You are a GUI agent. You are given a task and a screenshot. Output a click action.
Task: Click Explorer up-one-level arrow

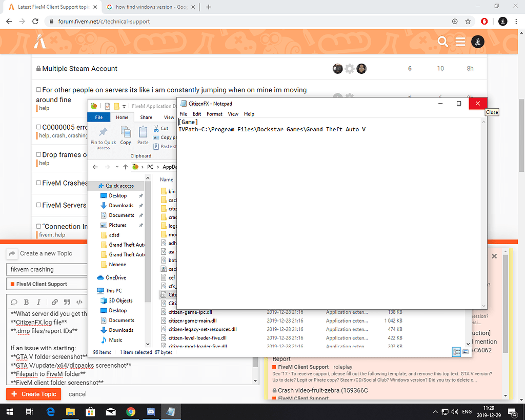point(125,167)
